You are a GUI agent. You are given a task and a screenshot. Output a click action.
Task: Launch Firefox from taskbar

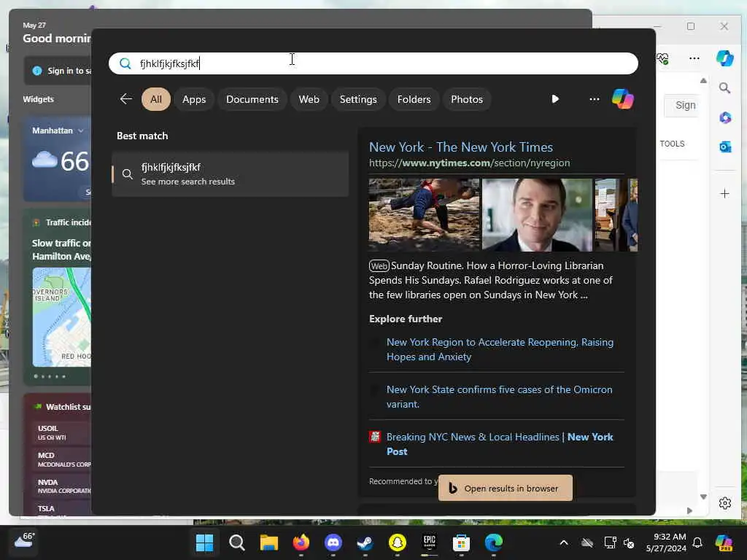tap(301, 542)
